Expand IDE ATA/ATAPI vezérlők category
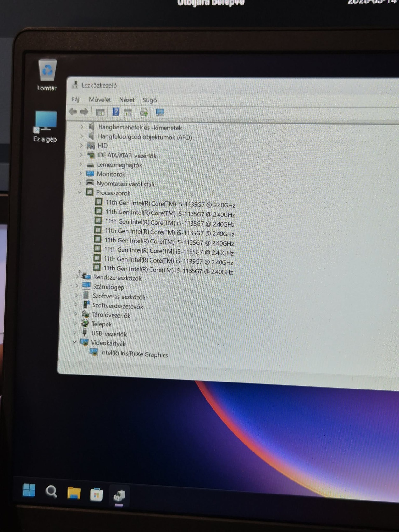Image resolution: width=399 pixels, height=532 pixels. click(x=81, y=155)
